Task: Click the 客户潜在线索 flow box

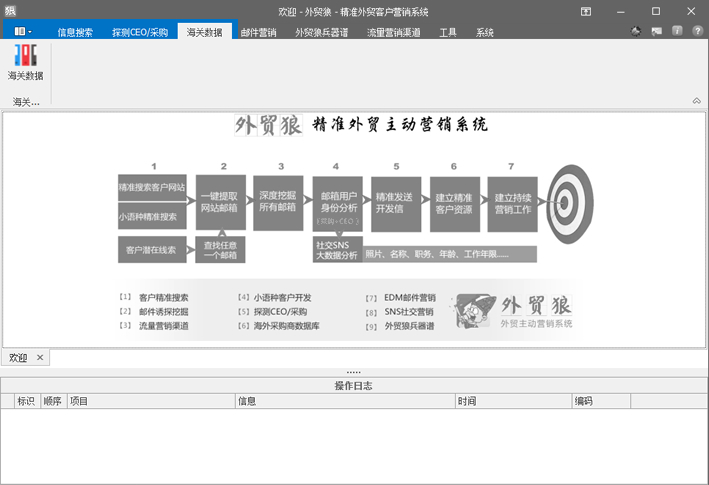Action: 152,250
